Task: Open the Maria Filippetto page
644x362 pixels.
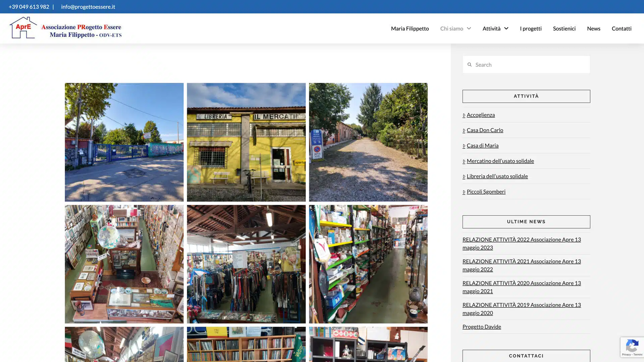Action: click(410, 28)
